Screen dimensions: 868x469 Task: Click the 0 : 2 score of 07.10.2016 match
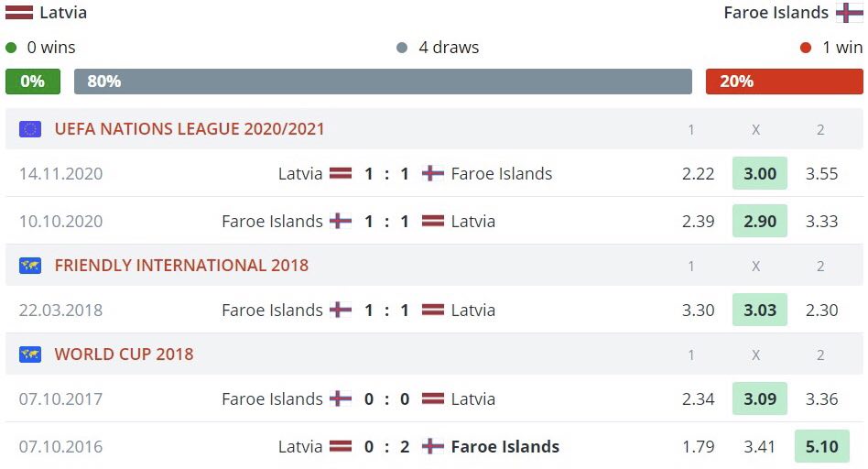click(386, 447)
